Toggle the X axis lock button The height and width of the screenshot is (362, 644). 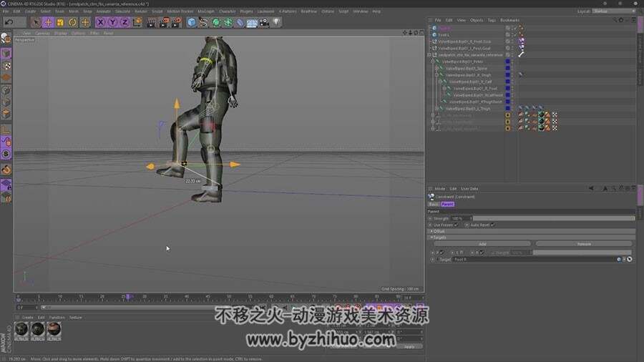click(x=100, y=22)
